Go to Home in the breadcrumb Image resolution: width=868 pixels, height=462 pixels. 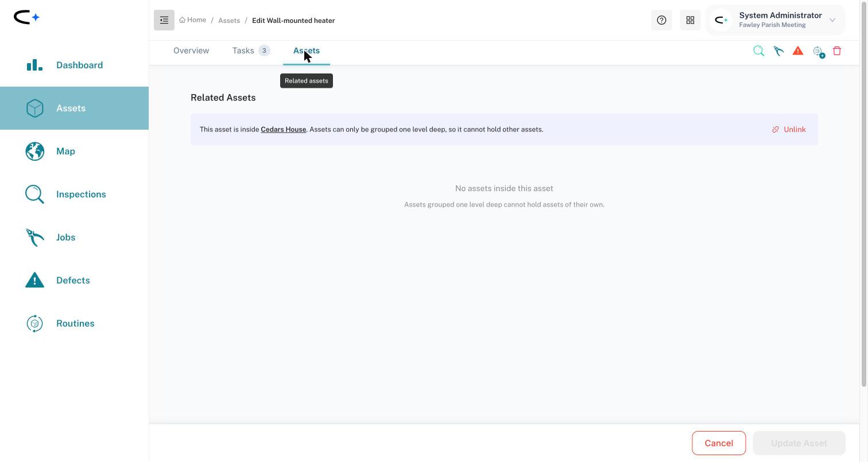(x=192, y=20)
